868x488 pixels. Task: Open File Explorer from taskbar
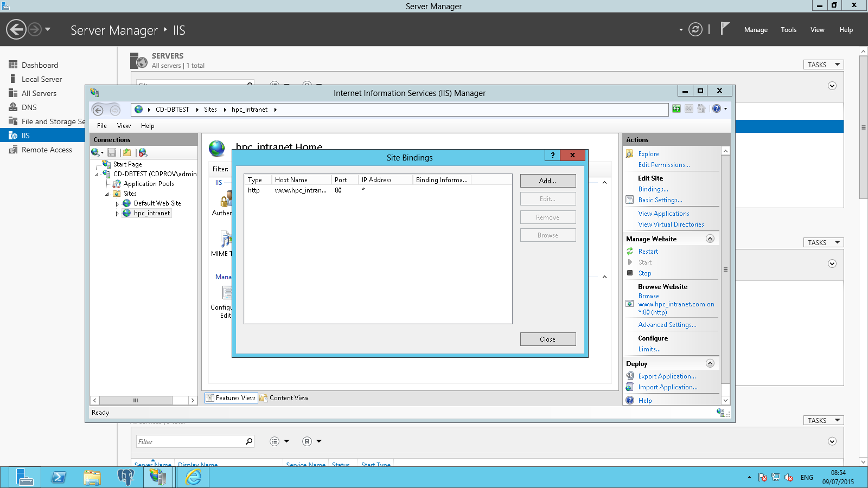pos(92,477)
